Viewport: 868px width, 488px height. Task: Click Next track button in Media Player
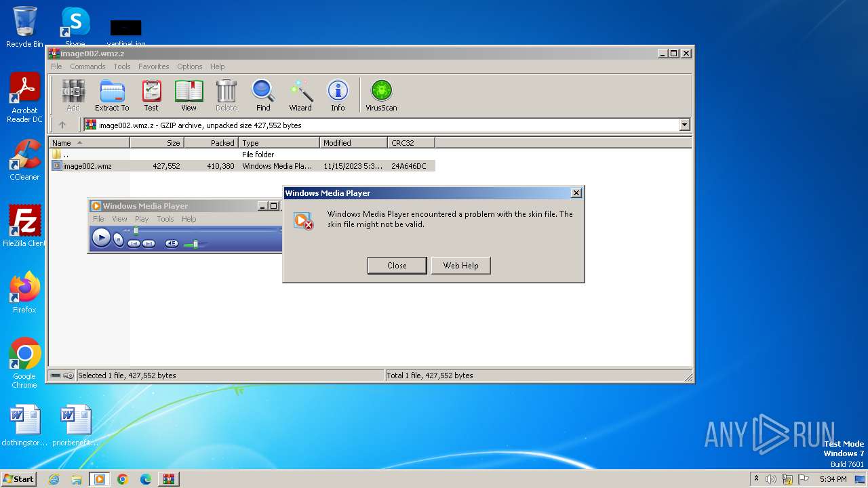pyautogui.click(x=149, y=243)
